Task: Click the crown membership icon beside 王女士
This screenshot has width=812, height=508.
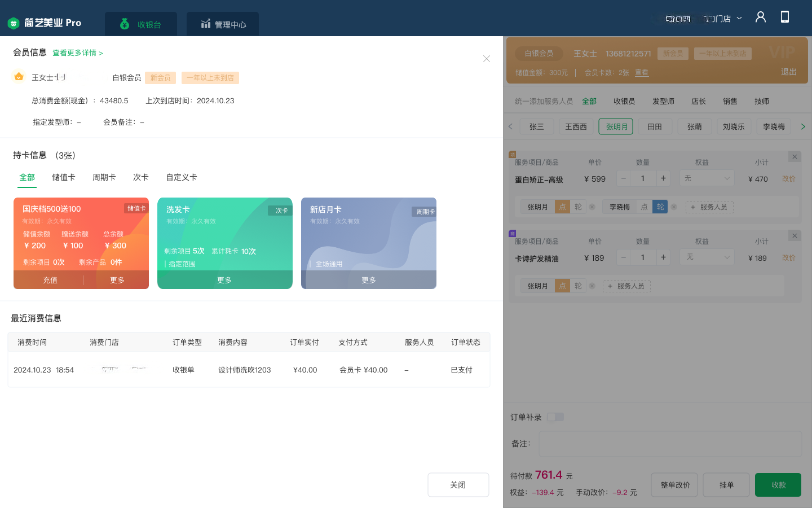Action: tap(19, 77)
